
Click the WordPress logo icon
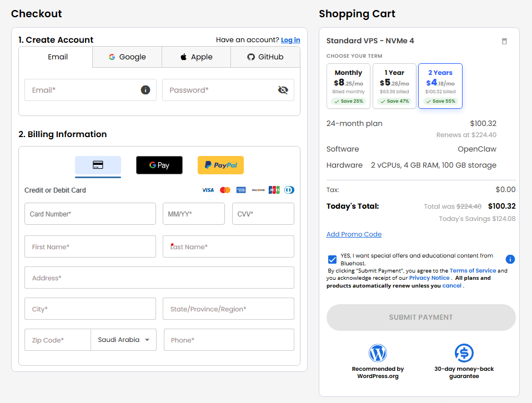(378, 353)
